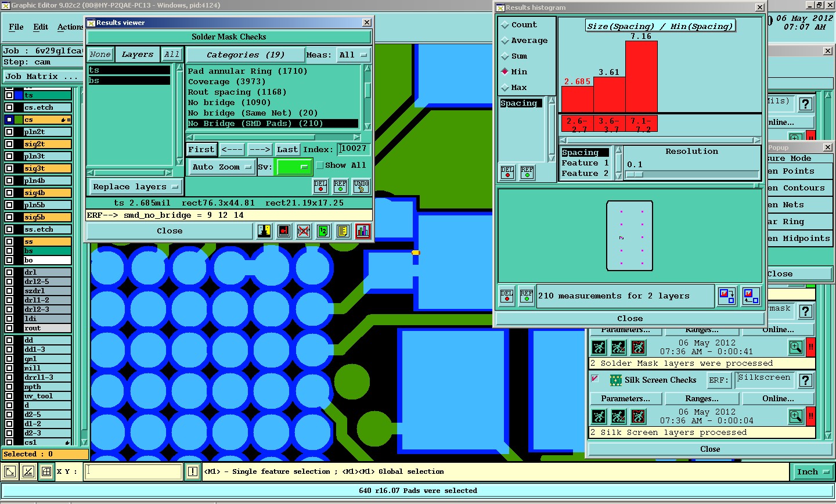The width and height of the screenshot is (836, 504).
Task: Select the bs layer in Results viewer list
Action: pyautogui.click(x=129, y=81)
